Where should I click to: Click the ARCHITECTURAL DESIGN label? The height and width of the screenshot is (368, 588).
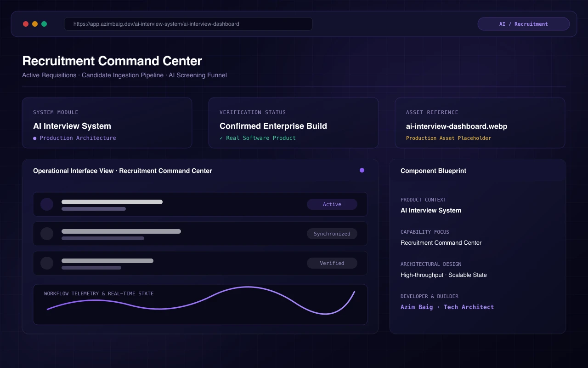click(431, 264)
